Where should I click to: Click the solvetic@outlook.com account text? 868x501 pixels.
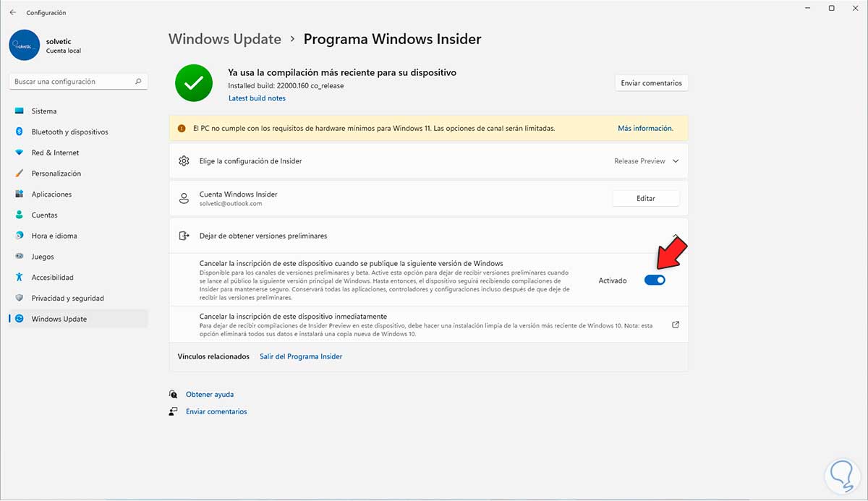point(231,204)
